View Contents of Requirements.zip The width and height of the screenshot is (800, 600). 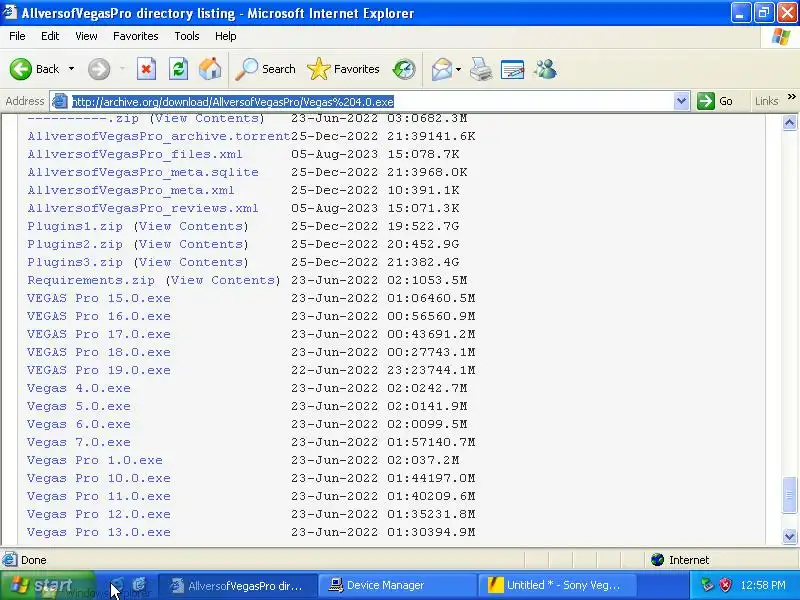223,280
